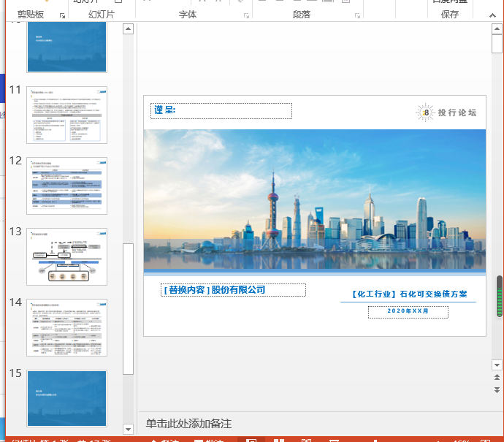Click the 2020年XX月 date text box

[408, 312]
